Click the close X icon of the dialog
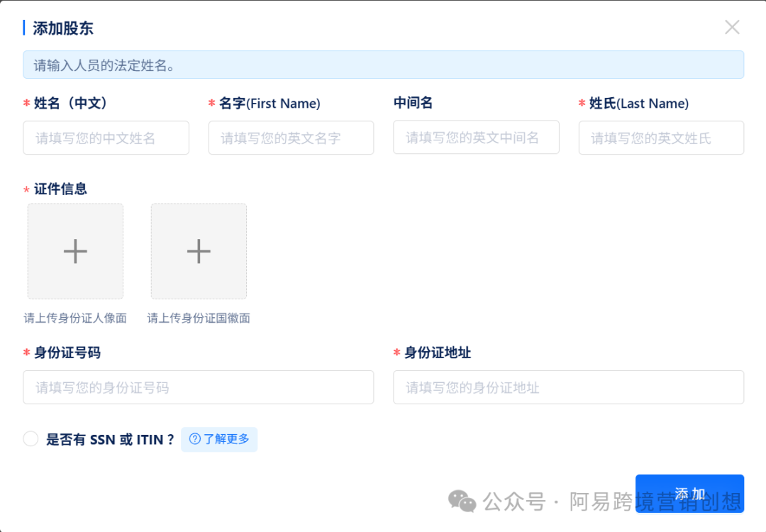Viewport: 766px width, 532px height. pyautogui.click(x=732, y=27)
